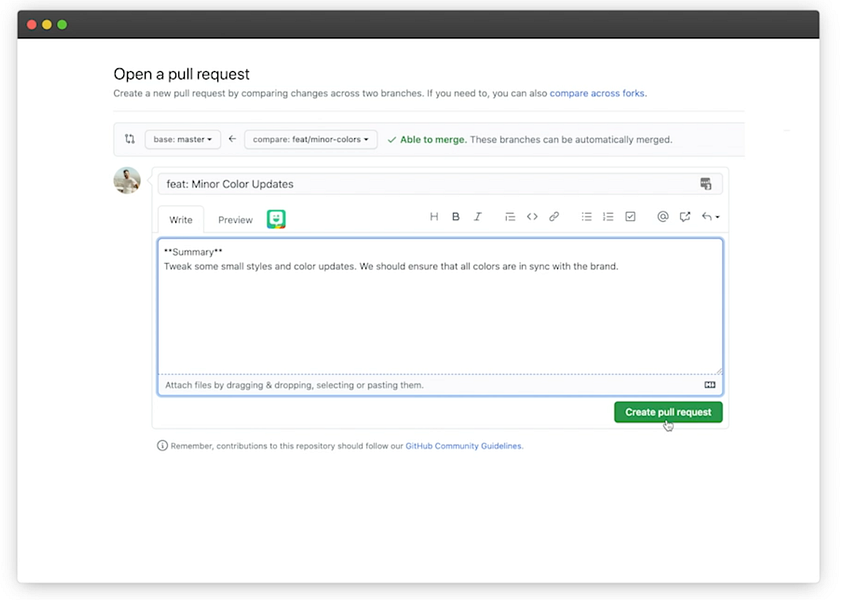Click the heading formatting icon
Viewport: 850px width, 600px height.
pos(434,217)
